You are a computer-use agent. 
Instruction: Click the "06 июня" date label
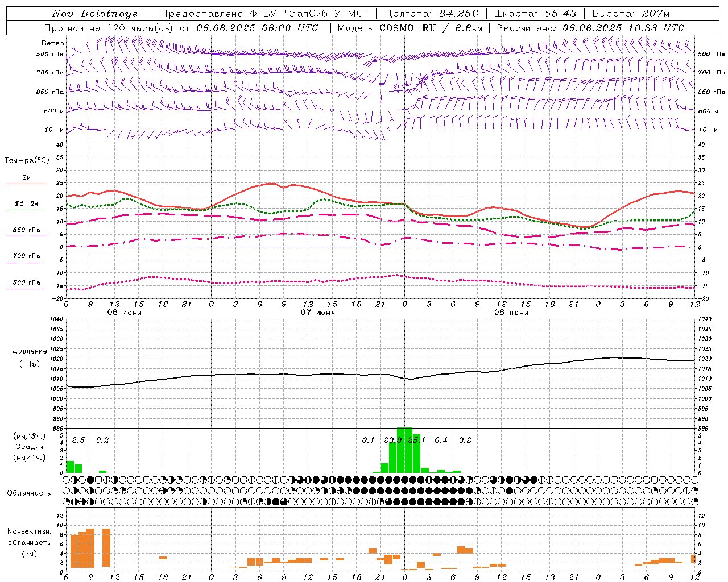(x=125, y=313)
